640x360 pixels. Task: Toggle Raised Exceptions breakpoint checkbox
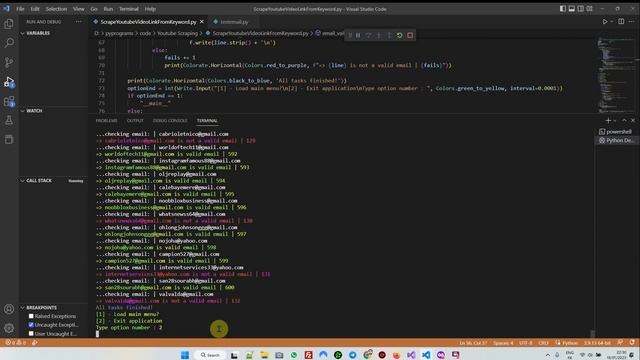tap(31, 316)
